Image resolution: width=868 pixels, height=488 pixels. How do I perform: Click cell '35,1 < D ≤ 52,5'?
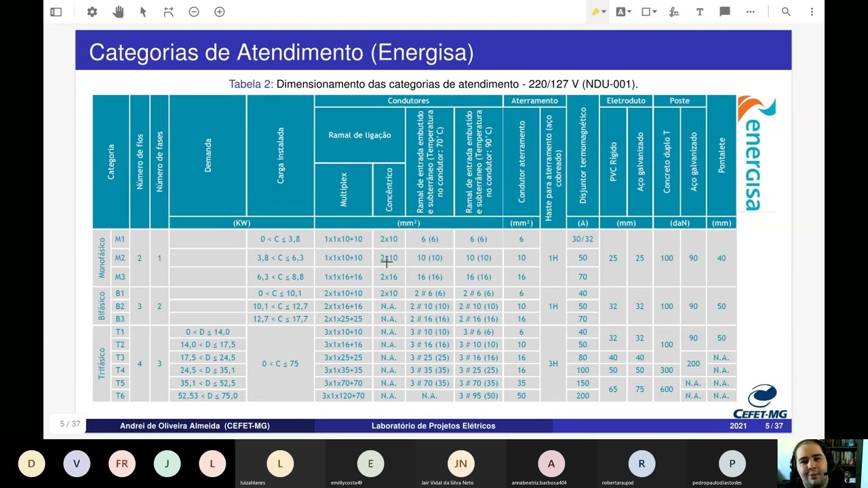point(208,383)
